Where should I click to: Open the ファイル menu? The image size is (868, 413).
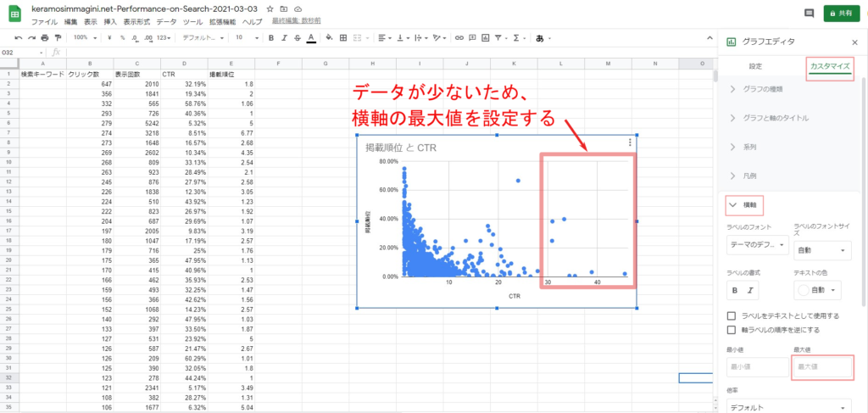pyautogui.click(x=44, y=21)
